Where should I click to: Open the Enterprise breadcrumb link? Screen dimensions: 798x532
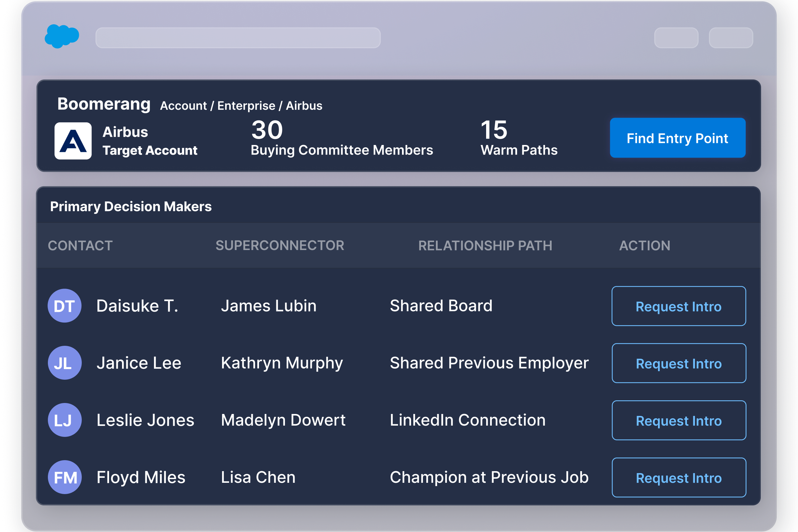click(246, 106)
